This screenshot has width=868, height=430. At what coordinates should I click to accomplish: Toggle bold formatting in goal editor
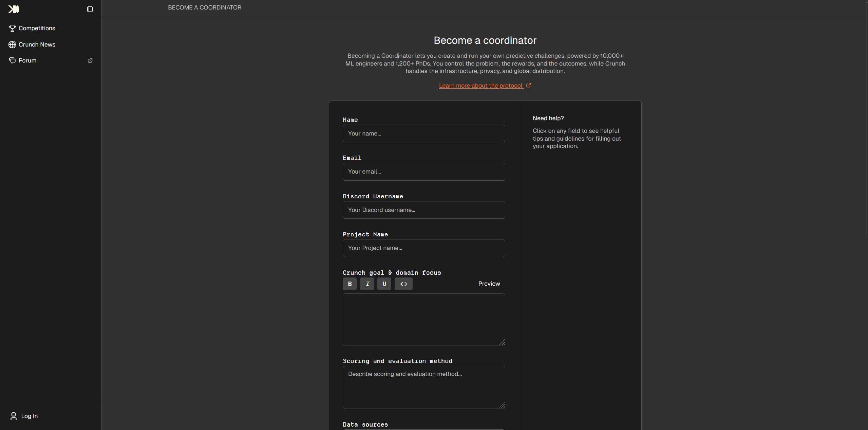pos(350,284)
